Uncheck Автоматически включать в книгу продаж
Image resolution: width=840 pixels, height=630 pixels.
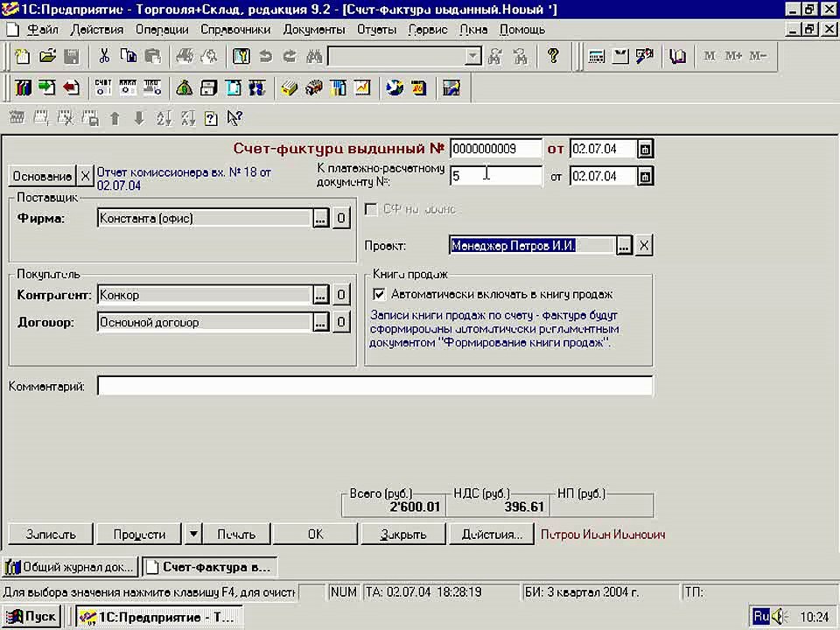coord(379,294)
